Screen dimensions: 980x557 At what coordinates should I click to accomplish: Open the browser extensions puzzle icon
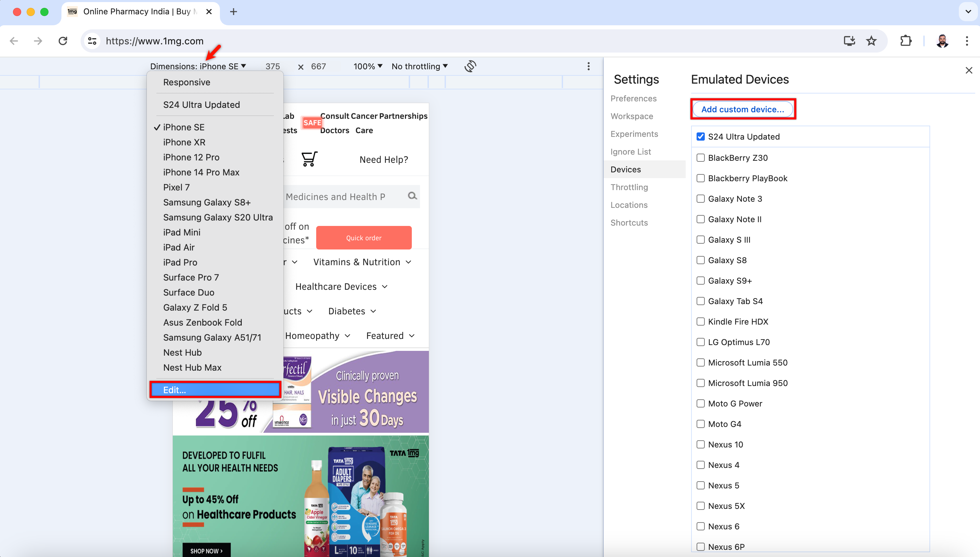(905, 41)
